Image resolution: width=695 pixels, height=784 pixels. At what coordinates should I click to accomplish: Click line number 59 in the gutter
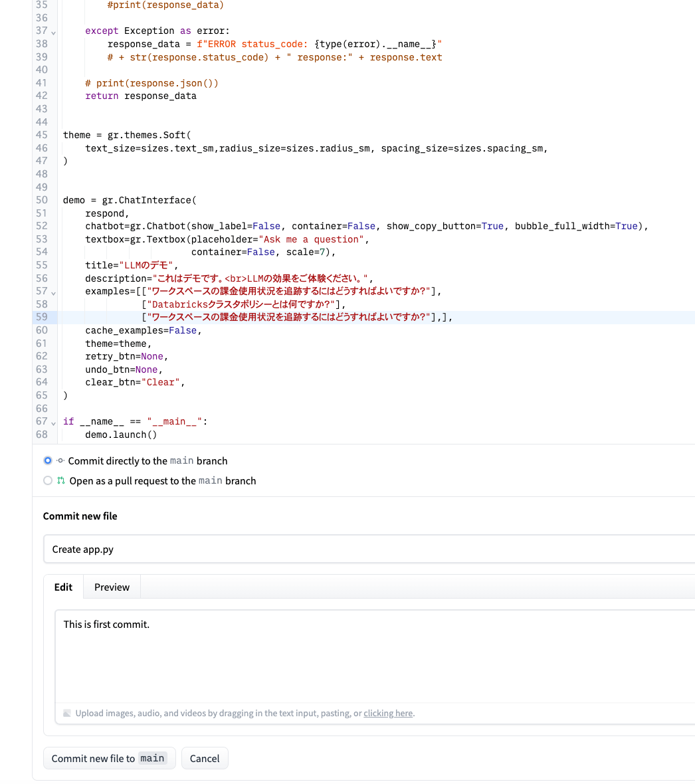41,317
